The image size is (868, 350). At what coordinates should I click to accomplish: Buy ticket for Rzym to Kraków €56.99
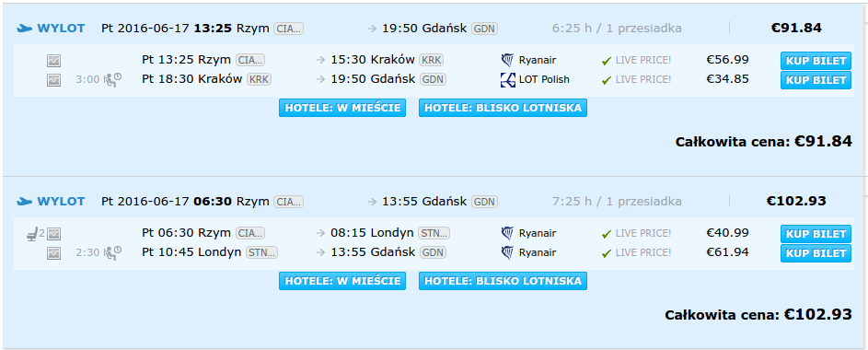click(816, 61)
